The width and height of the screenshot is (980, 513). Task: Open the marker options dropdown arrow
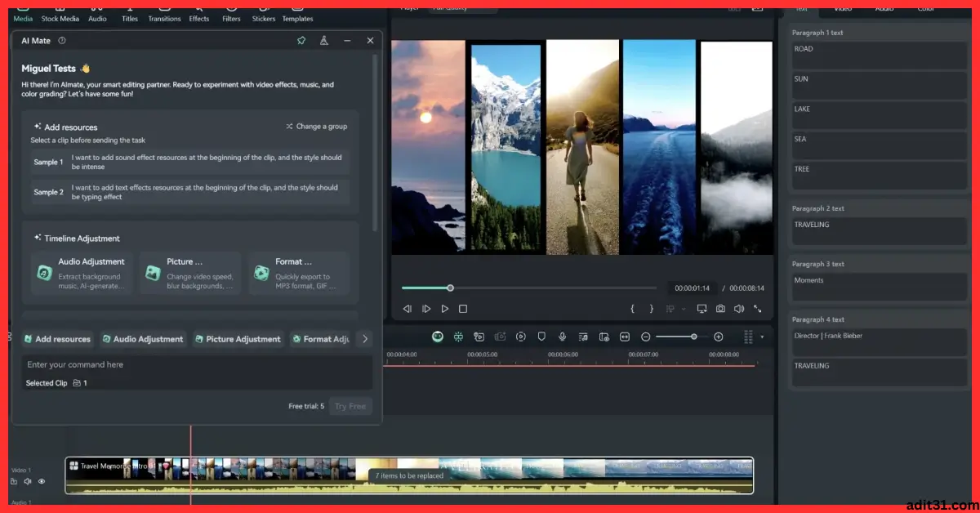[684, 310]
